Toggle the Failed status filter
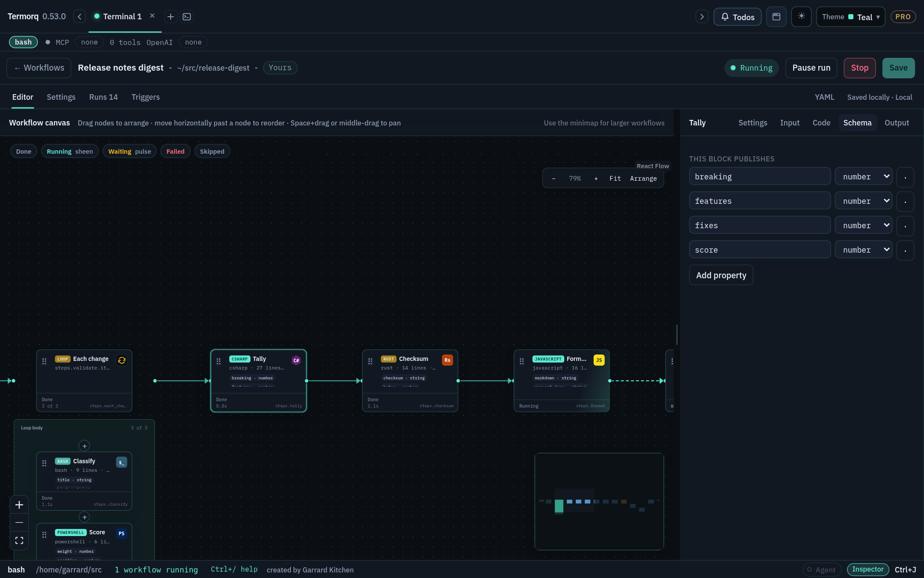The image size is (924, 578). (175, 152)
